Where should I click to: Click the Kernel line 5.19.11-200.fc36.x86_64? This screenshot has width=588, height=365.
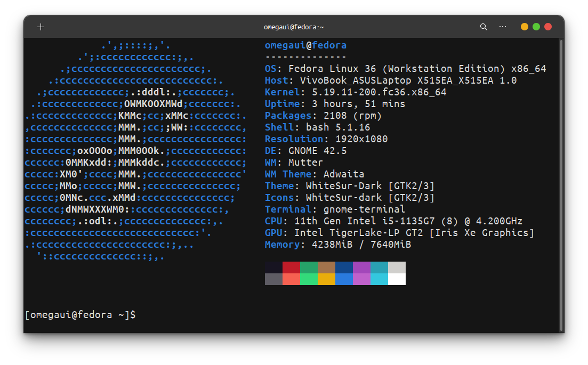[356, 92]
